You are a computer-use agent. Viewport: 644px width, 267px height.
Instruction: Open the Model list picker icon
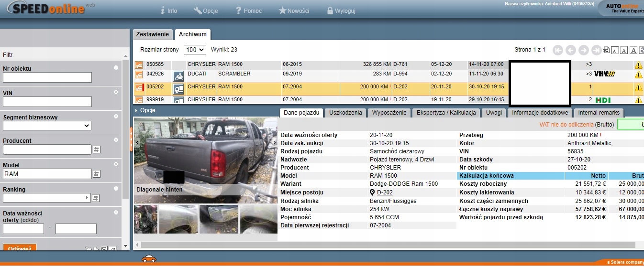[96, 174]
